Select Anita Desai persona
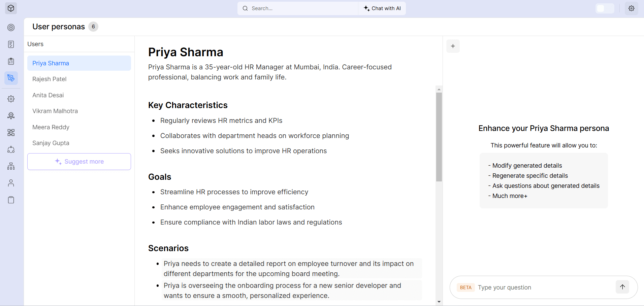 79,95
